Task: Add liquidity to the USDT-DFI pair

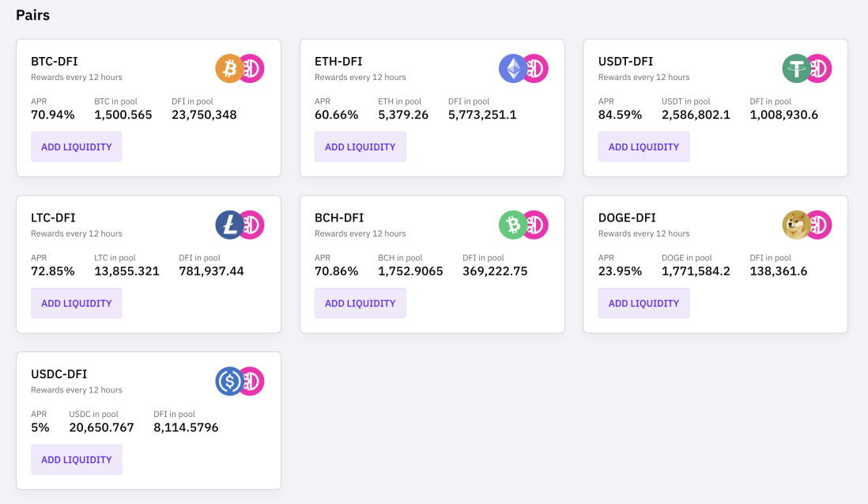Action: (x=643, y=147)
